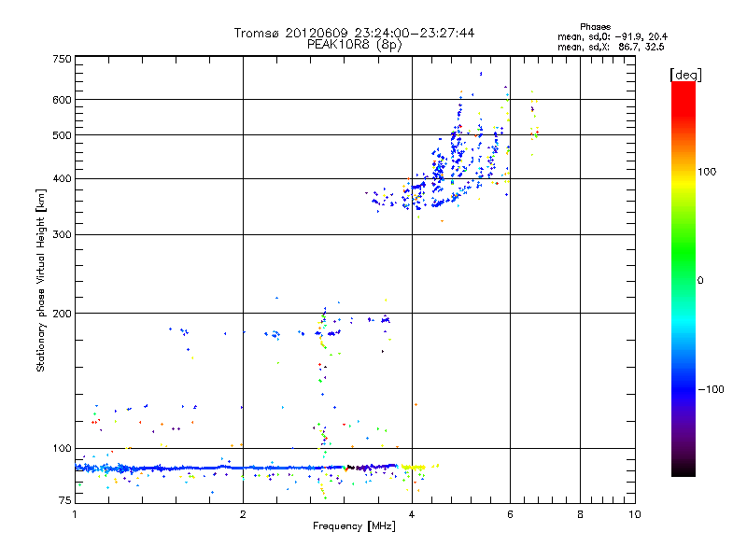The width and height of the screenshot is (747, 560).
Task: Click the y-axis tick label '600'
Action: pyautogui.click(x=62, y=100)
